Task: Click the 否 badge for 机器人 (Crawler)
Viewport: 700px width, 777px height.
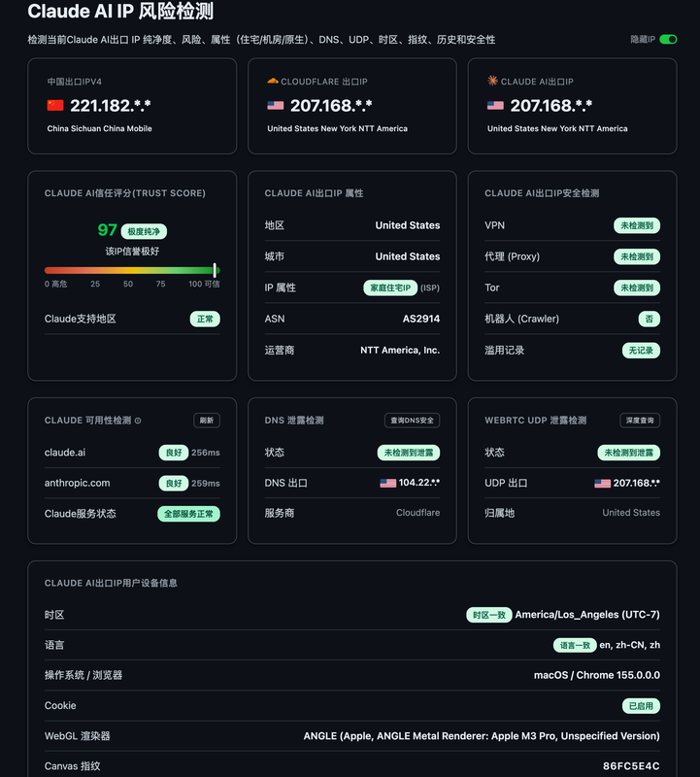Action: (649, 320)
